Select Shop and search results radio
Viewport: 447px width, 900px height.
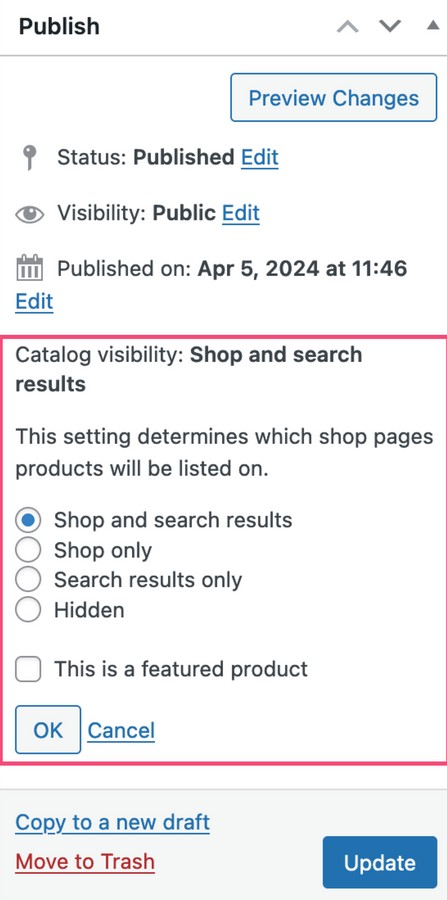pyautogui.click(x=28, y=520)
